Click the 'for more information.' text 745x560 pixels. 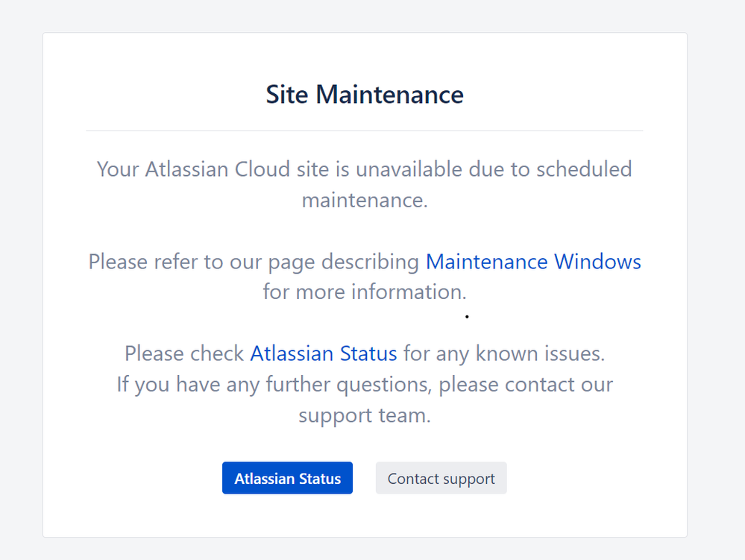(x=365, y=292)
